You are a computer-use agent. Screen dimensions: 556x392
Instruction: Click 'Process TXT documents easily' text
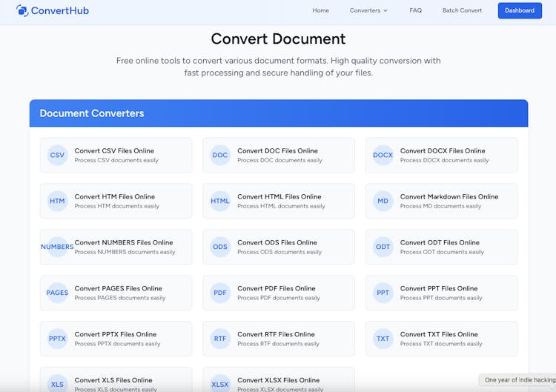441,344
